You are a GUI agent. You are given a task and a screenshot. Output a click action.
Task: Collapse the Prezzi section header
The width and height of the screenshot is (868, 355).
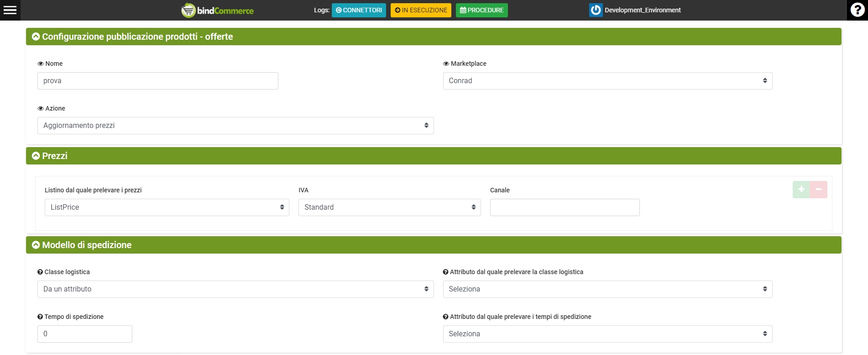[36, 156]
